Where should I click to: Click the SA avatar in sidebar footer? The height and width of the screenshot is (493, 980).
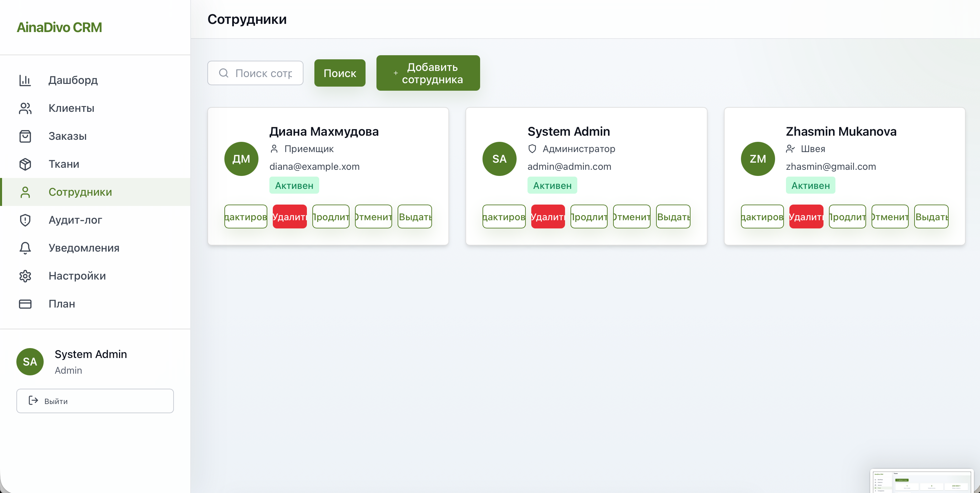pyautogui.click(x=30, y=362)
